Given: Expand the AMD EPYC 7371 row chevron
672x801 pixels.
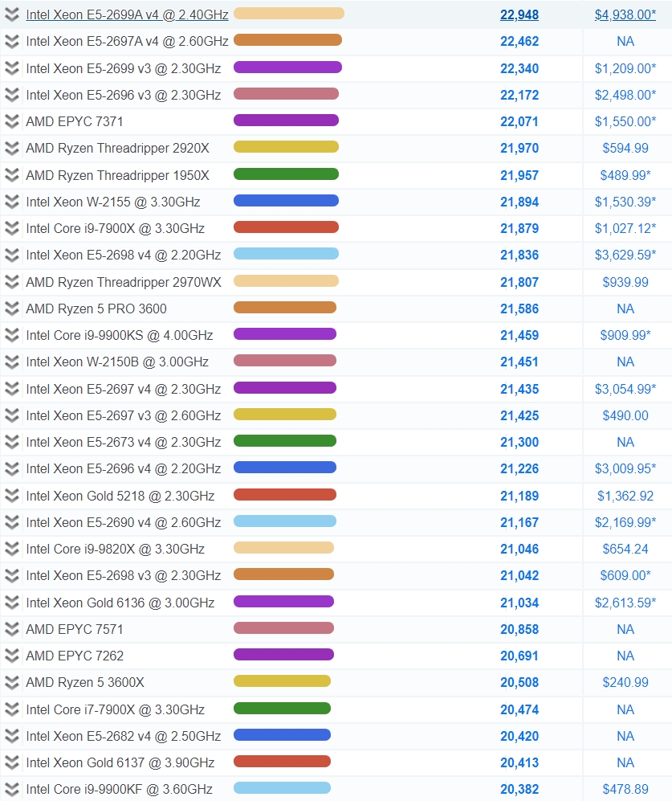Looking at the screenshot, I should (12, 121).
